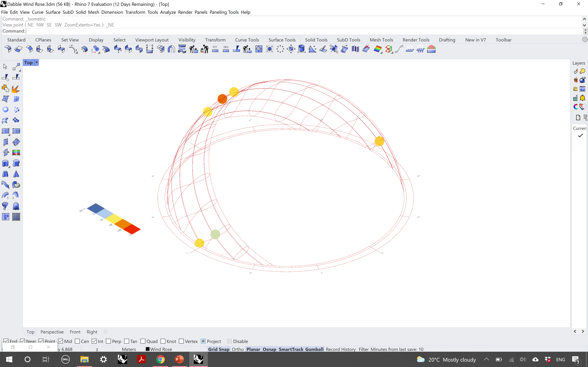
Task: Uncheck the Mid osnap checkbox
Action: click(60, 341)
